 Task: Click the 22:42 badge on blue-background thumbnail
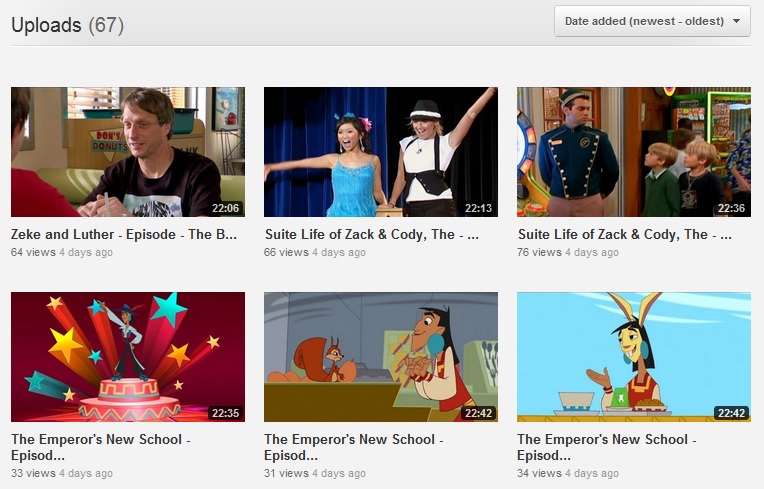point(731,412)
